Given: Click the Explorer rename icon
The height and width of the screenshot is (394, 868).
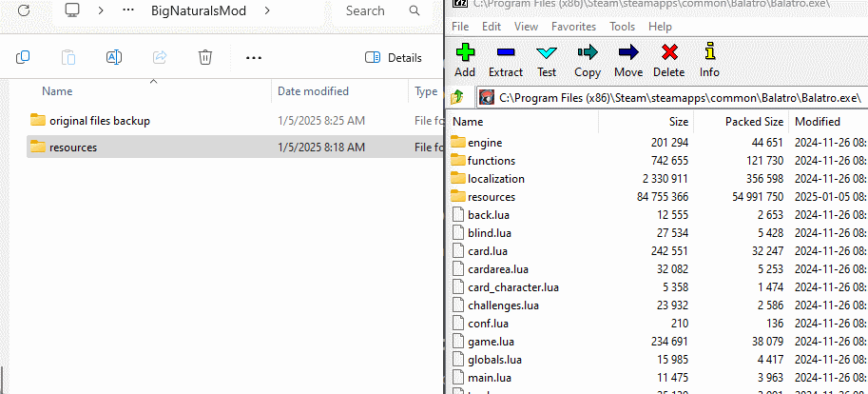Looking at the screenshot, I should point(114,57).
